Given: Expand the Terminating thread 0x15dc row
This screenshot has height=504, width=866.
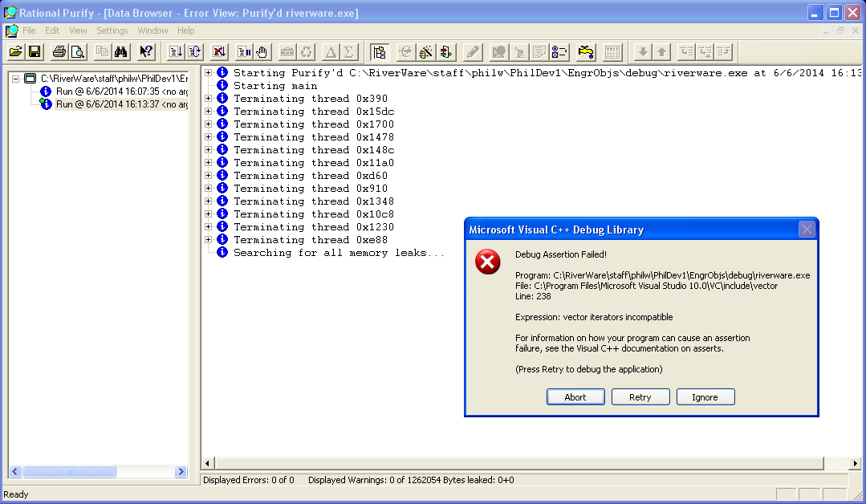Looking at the screenshot, I should (x=208, y=111).
